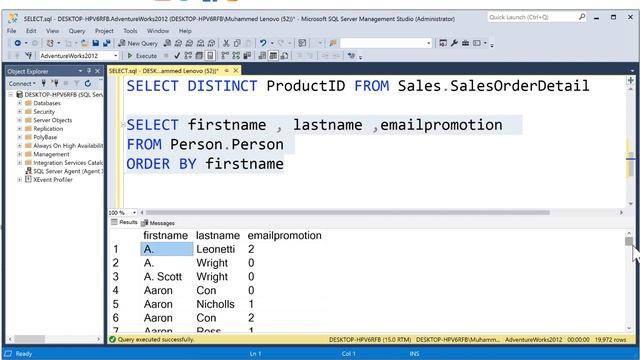Click the Disconnect plug icon

(55, 84)
